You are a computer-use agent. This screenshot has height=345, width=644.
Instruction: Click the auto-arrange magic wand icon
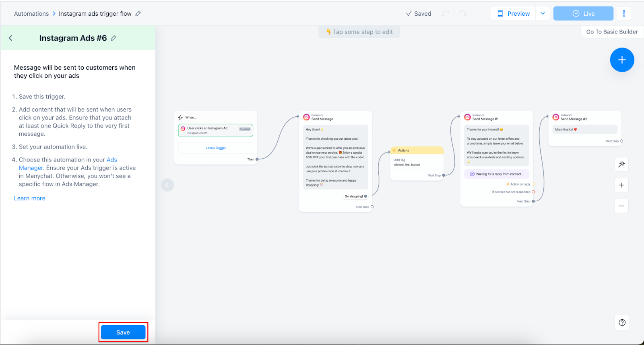pyautogui.click(x=621, y=164)
